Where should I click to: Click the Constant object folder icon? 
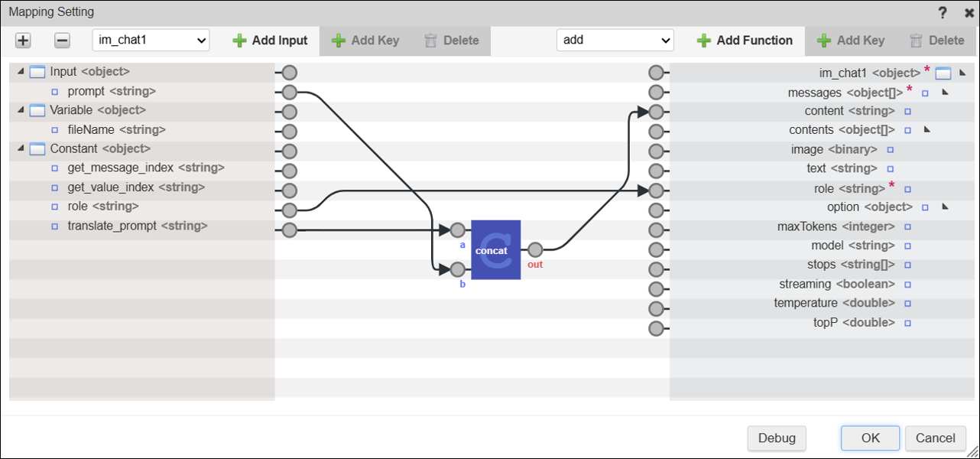pyautogui.click(x=37, y=149)
